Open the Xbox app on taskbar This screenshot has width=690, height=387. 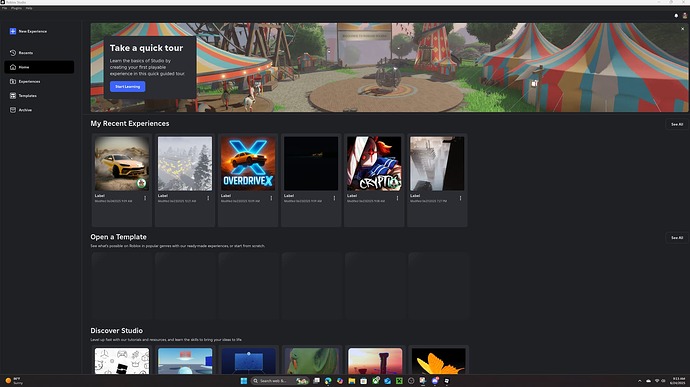[376, 381]
